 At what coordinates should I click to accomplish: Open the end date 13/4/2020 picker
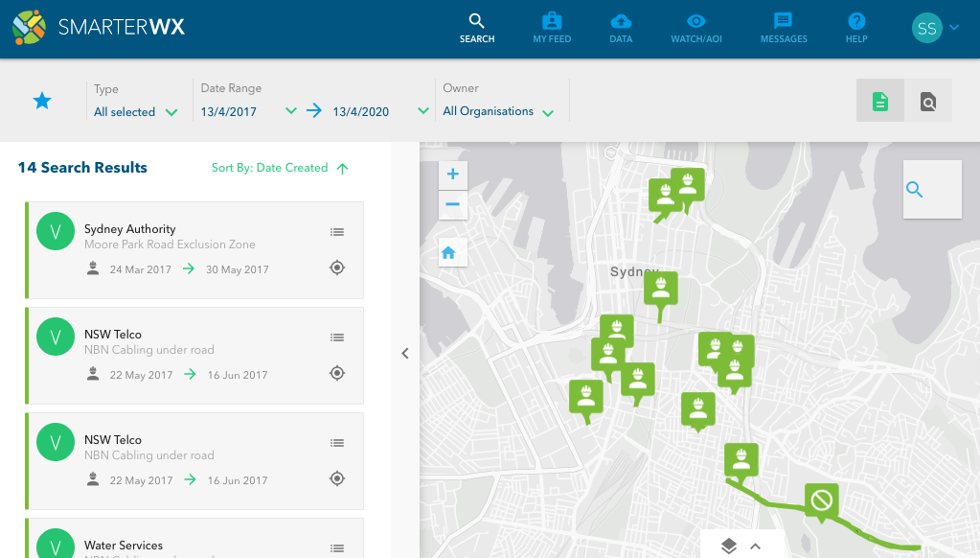pyautogui.click(x=380, y=111)
